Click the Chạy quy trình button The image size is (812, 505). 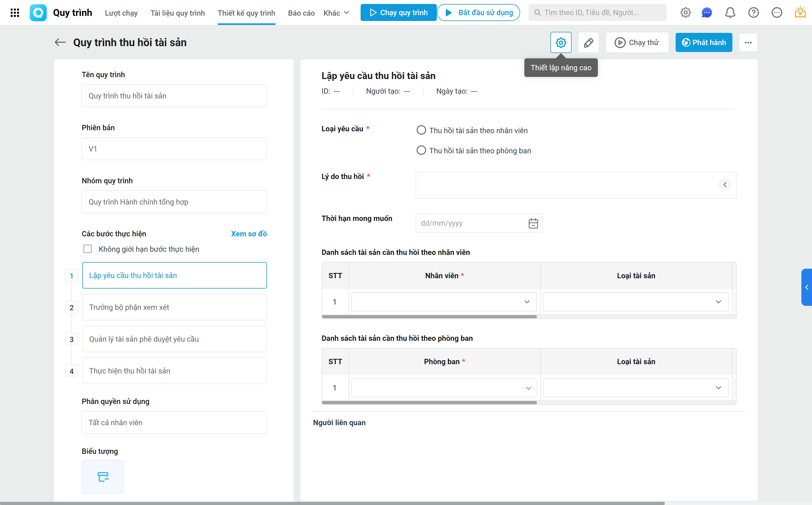[398, 13]
